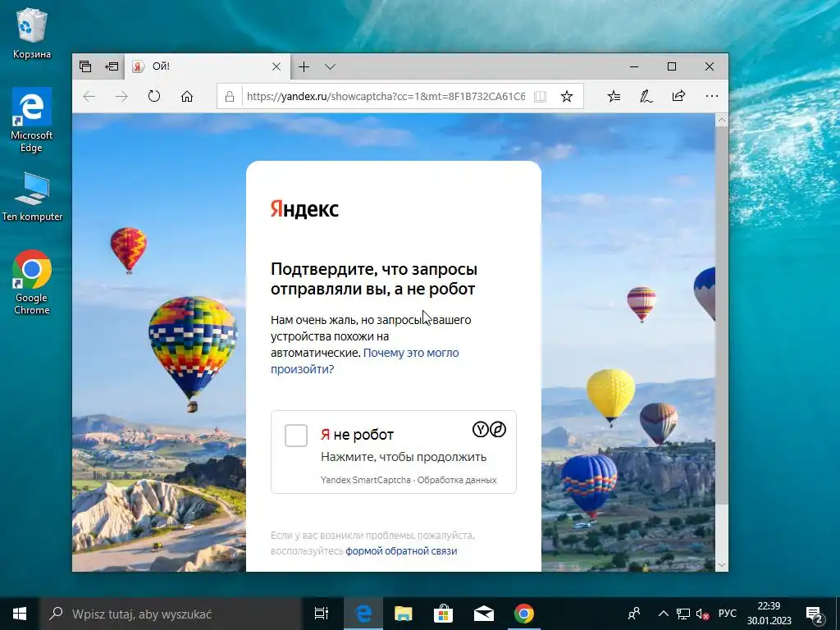
Task: Open the Windows Start menu
Action: pyautogui.click(x=20, y=614)
